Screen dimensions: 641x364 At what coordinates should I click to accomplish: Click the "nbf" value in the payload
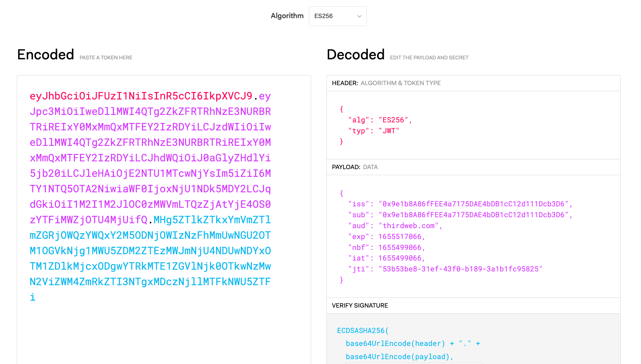(400, 248)
